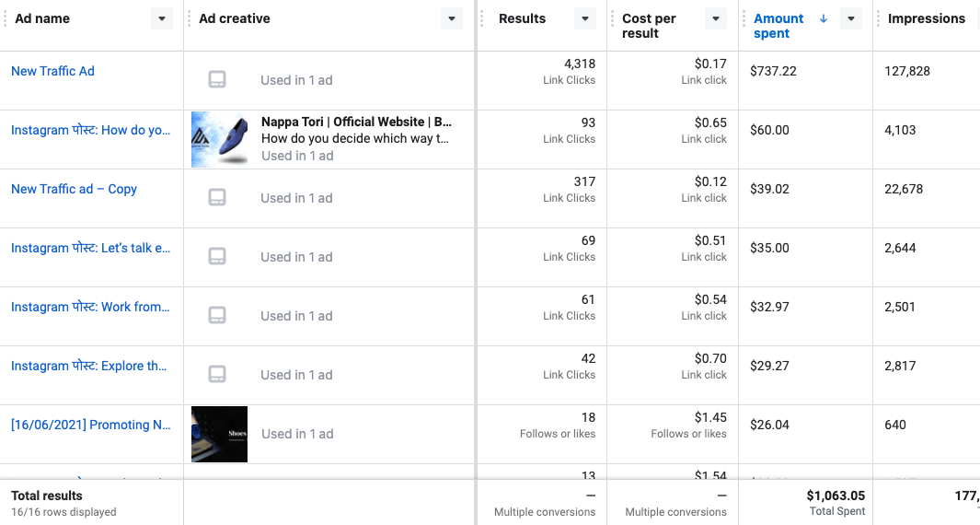Image resolution: width=980 pixels, height=525 pixels.
Task: Click the dark Shoes creative thumbnail
Action: pyautogui.click(x=219, y=434)
